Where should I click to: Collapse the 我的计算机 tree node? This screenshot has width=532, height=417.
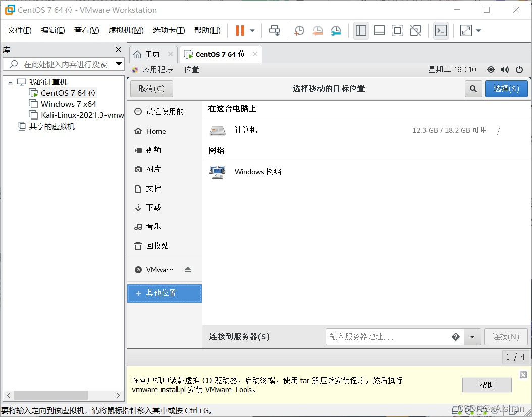pyautogui.click(x=10, y=82)
